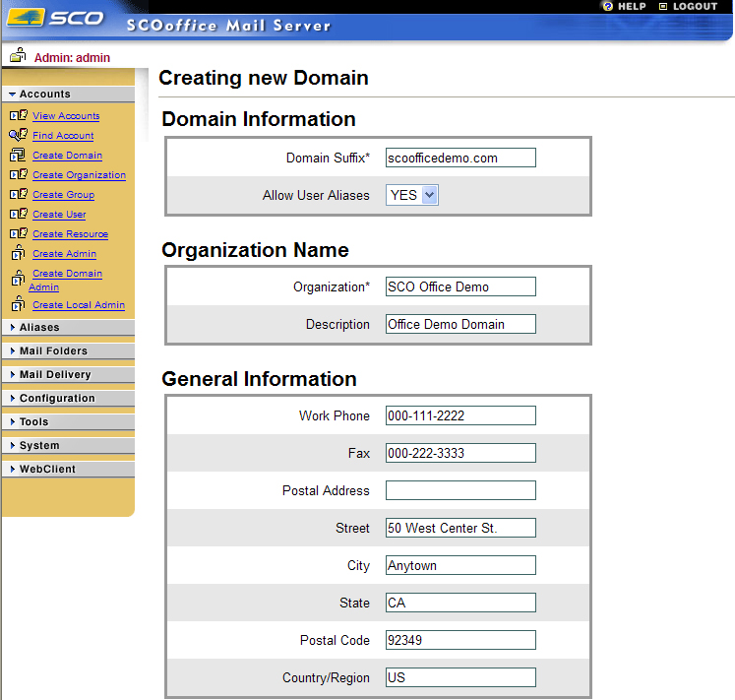This screenshot has height=700, width=735.
Task: Click the icon next to Create Organization
Action: 18,175
